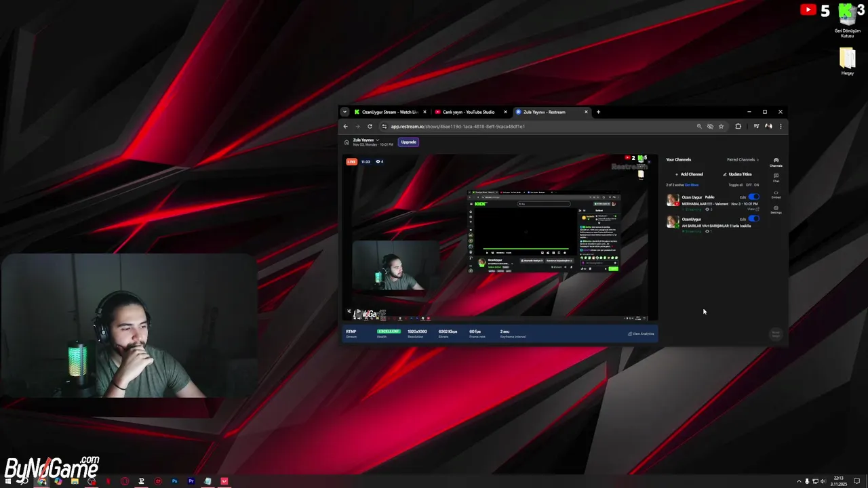Viewport: 868px width, 488px height.
Task: Open the browser profile avatar
Action: point(768,126)
